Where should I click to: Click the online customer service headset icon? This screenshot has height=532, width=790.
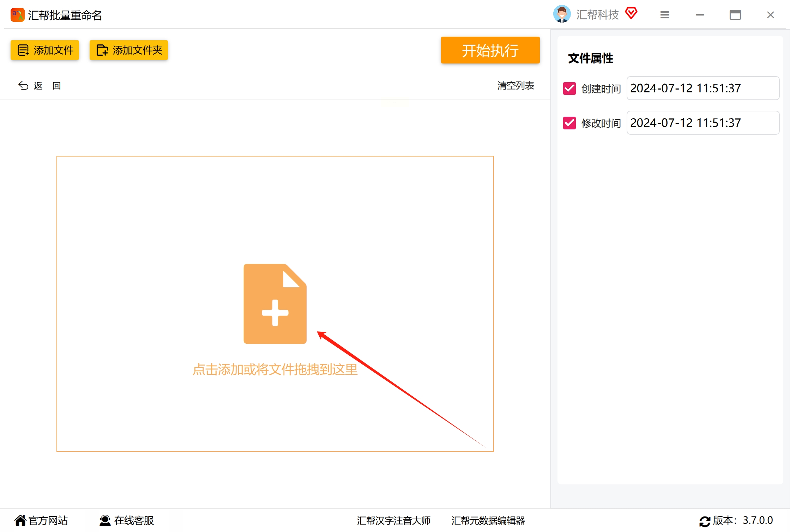[x=105, y=520]
